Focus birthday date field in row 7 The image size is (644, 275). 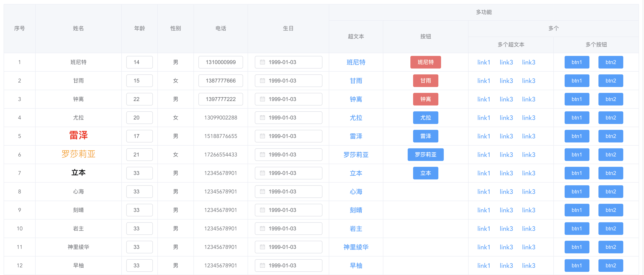pyautogui.click(x=288, y=173)
